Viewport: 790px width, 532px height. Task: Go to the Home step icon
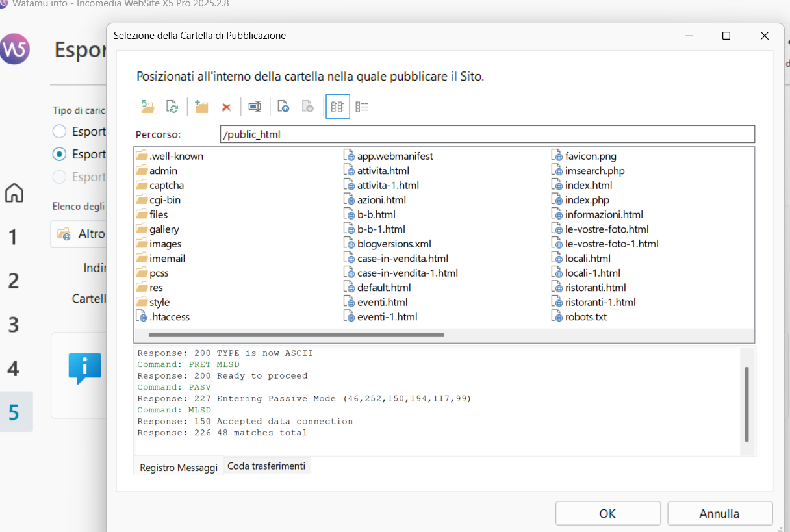point(14,193)
